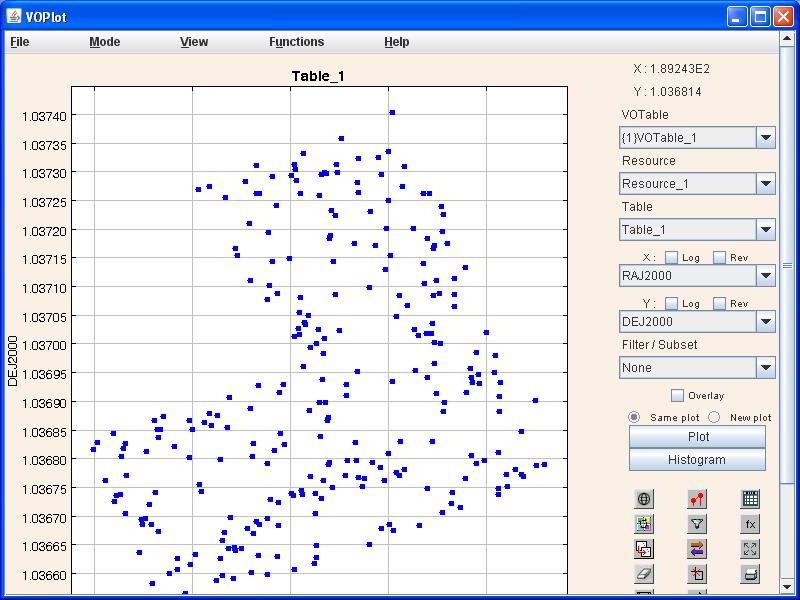Open the Resource dropdown showing Resource_1
800x600 pixels.
pyautogui.click(x=697, y=184)
